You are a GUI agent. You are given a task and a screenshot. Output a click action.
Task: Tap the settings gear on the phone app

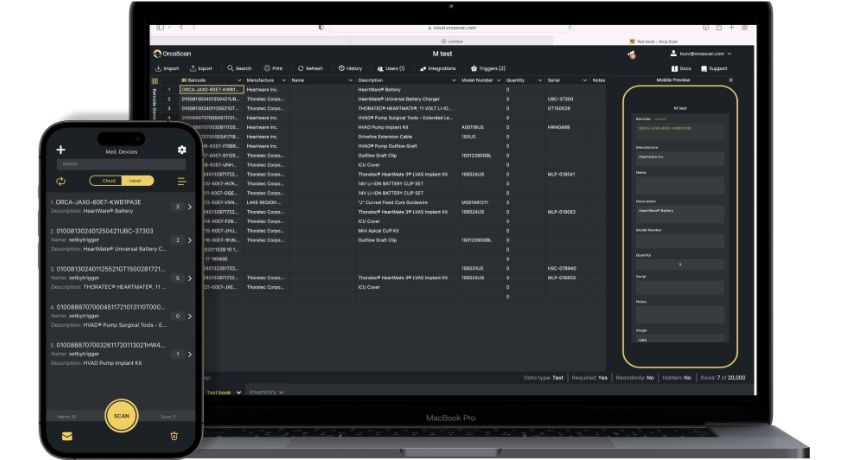182,150
